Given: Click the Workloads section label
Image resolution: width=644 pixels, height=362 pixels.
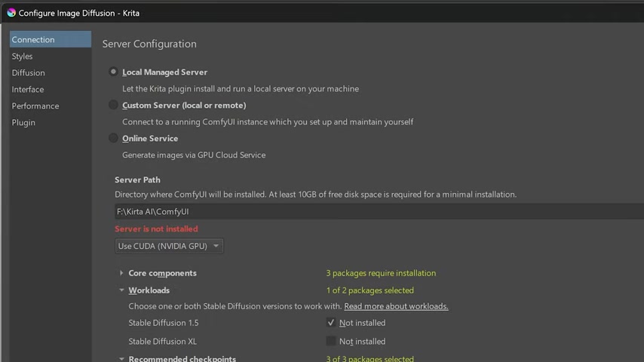Looking at the screenshot, I should [x=149, y=290].
